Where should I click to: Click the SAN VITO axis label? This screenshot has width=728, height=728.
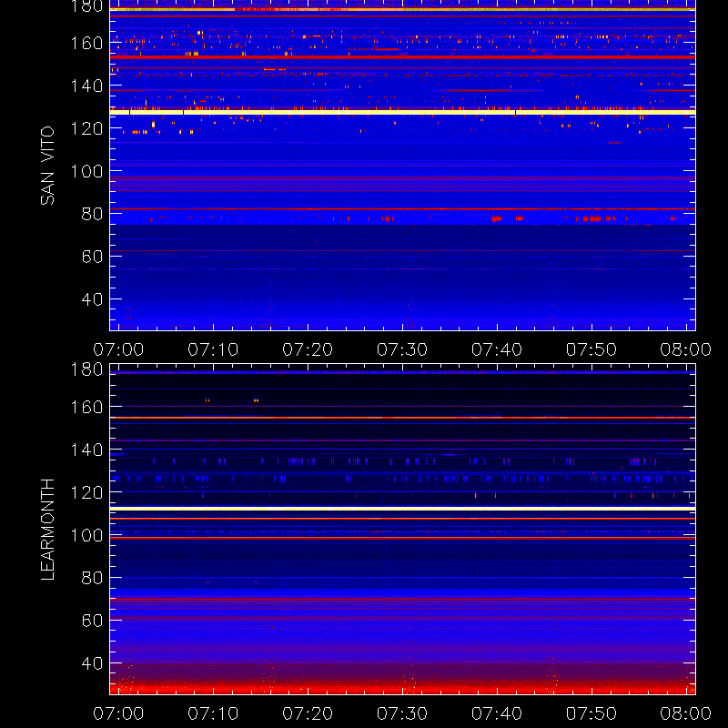tap(47, 166)
